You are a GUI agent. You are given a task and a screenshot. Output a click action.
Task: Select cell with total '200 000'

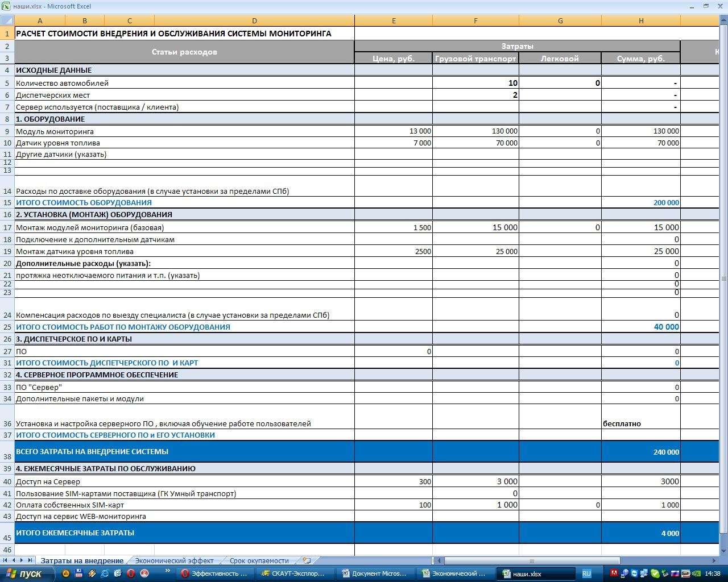641,202
